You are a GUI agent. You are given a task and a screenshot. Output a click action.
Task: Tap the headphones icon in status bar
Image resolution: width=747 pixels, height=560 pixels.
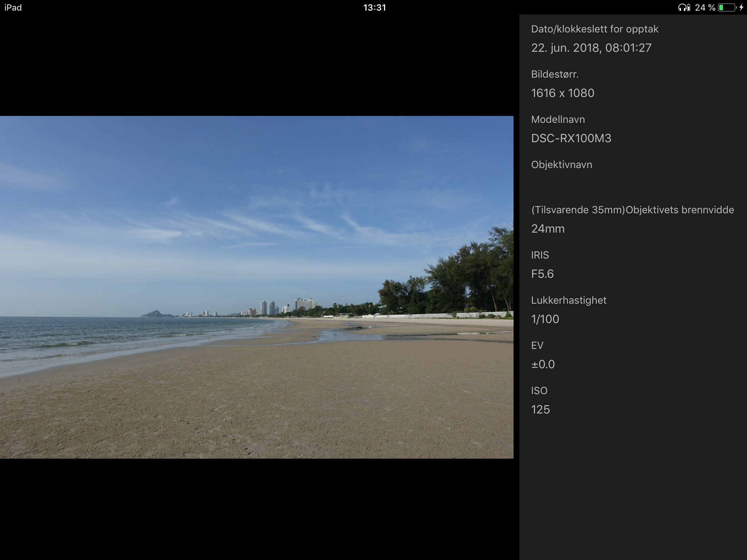point(682,8)
